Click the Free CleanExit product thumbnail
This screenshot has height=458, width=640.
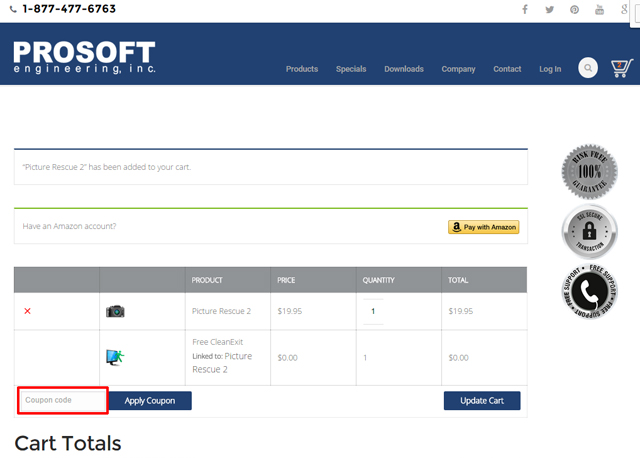pos(115,357)
